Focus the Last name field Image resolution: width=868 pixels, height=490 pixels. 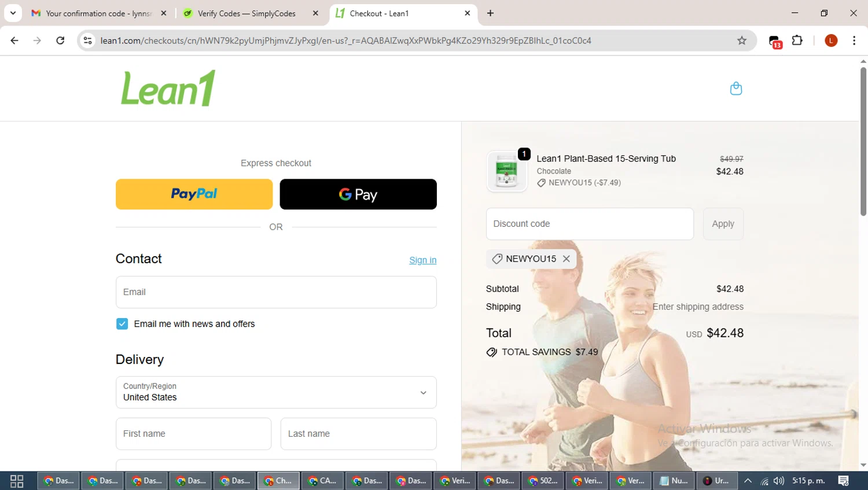click(358, 434)
